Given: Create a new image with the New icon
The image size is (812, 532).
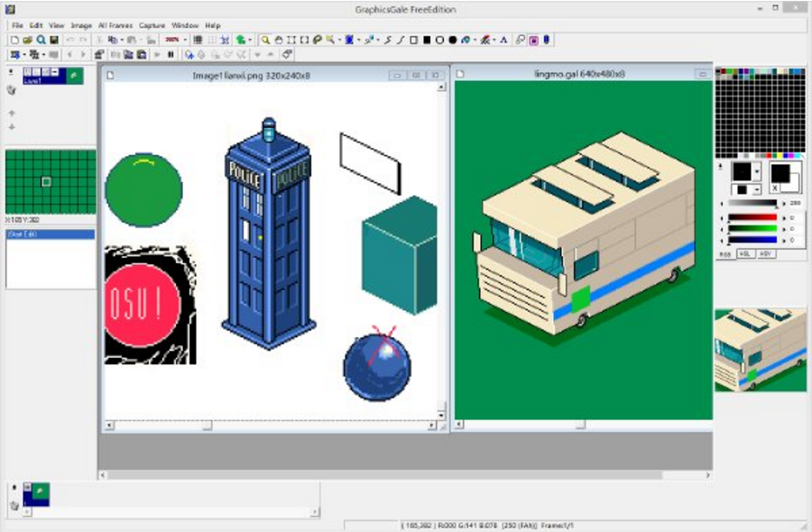Looking at the screenshot, I should 14,40.
